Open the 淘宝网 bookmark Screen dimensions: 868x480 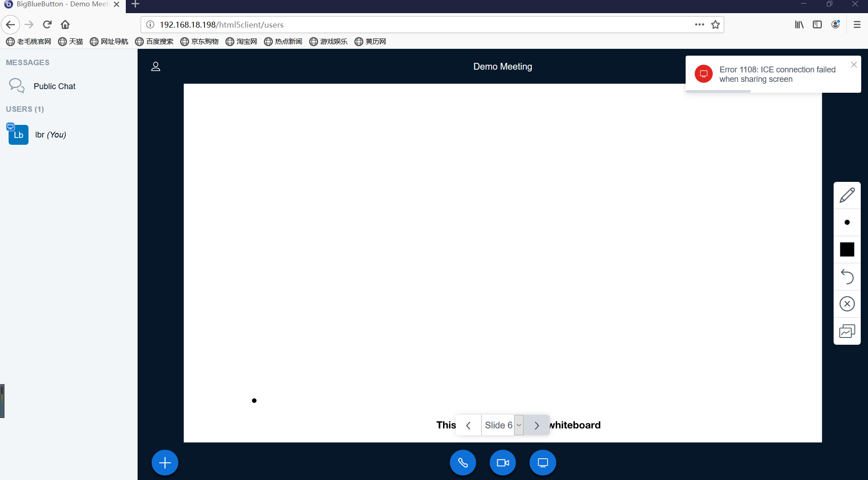tap(241, 41)
